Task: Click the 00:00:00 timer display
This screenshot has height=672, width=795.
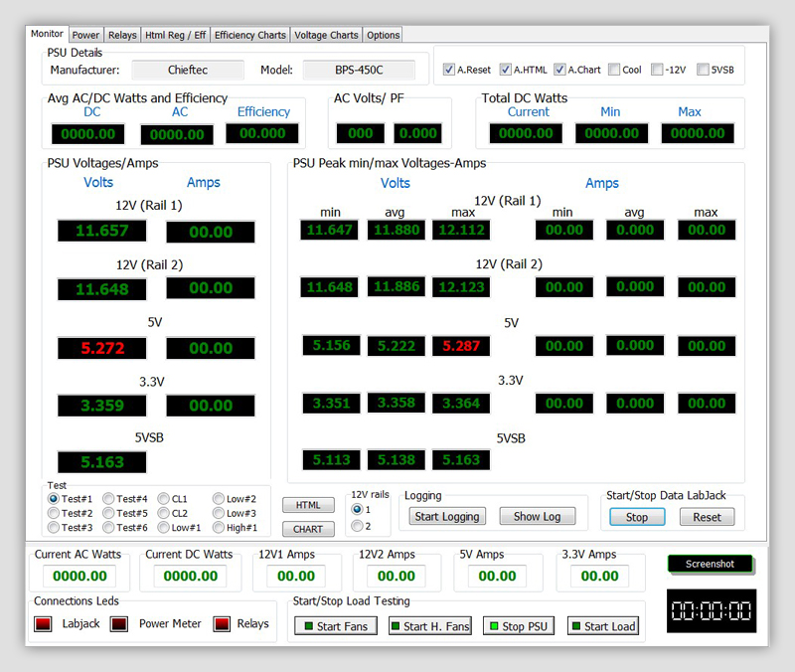Action: point(712,610)
